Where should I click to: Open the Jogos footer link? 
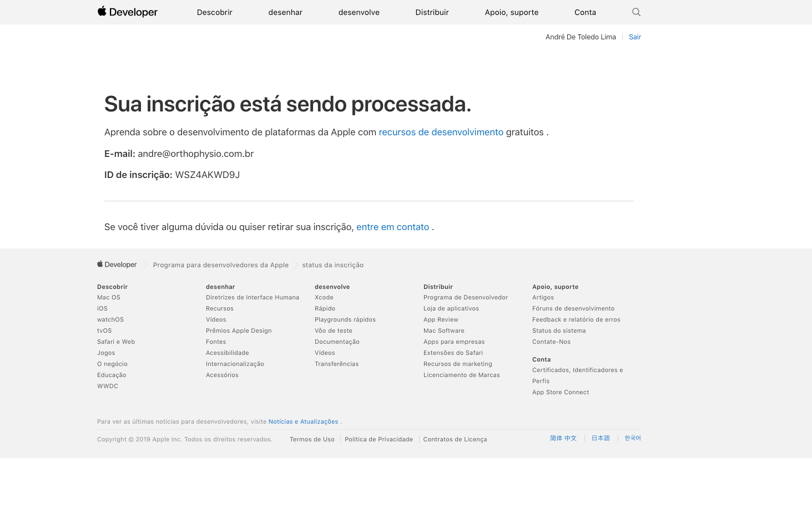click(106, 353)
